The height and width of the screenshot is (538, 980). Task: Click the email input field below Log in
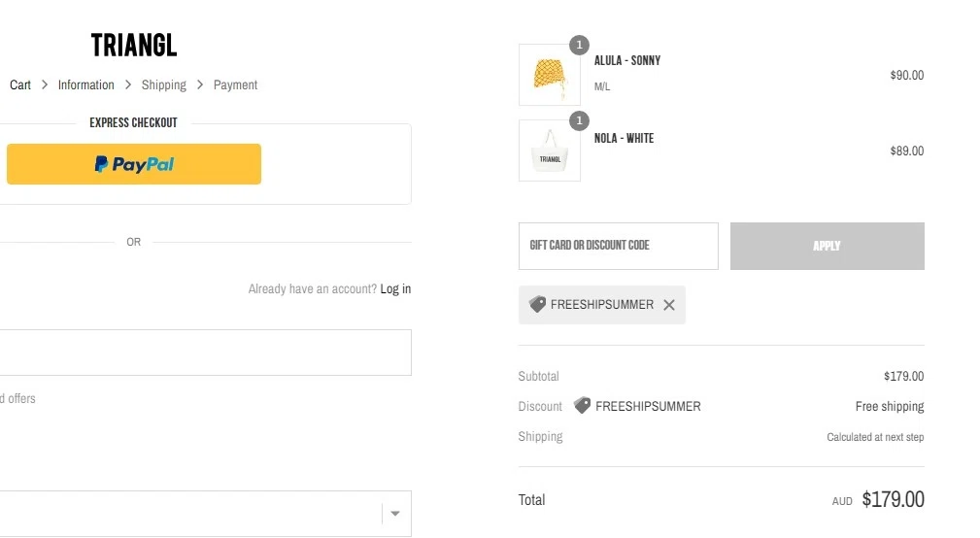204,353
